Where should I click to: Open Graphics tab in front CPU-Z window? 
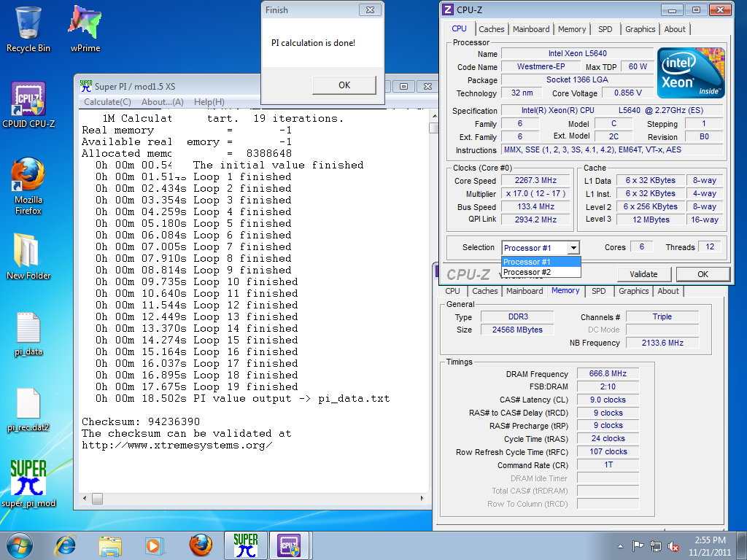(x=640, y=29)
